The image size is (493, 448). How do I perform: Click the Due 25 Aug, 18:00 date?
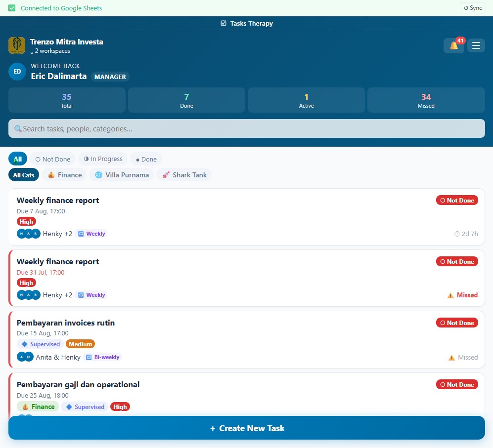pyautogui.click(x=43, y=395)
